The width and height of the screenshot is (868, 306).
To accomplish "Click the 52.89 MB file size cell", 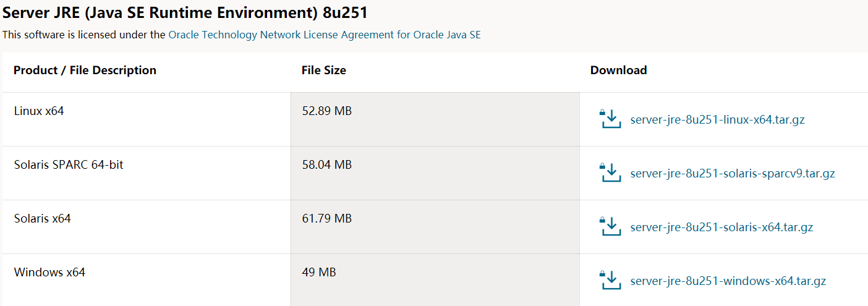I will 326,111.
